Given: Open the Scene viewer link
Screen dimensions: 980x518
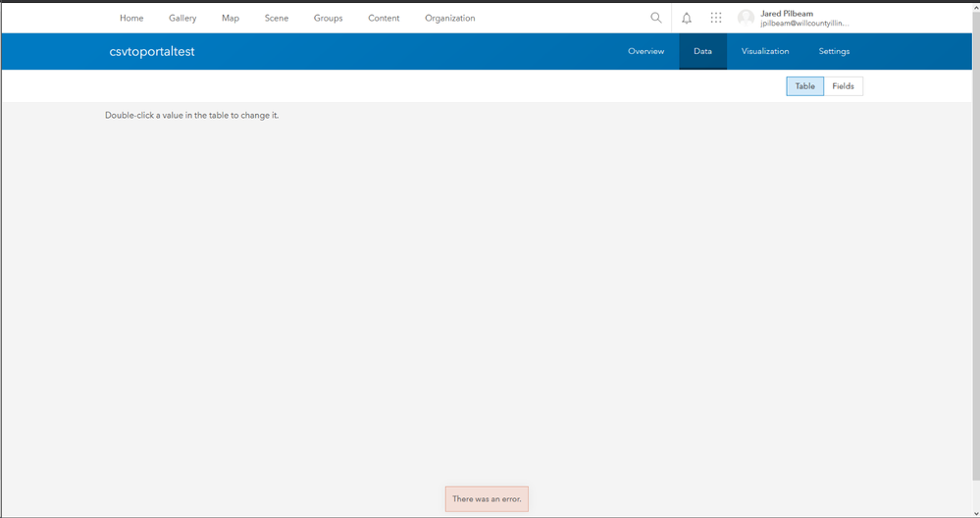Looking at the screenshot, I should [x=277, y=18].
